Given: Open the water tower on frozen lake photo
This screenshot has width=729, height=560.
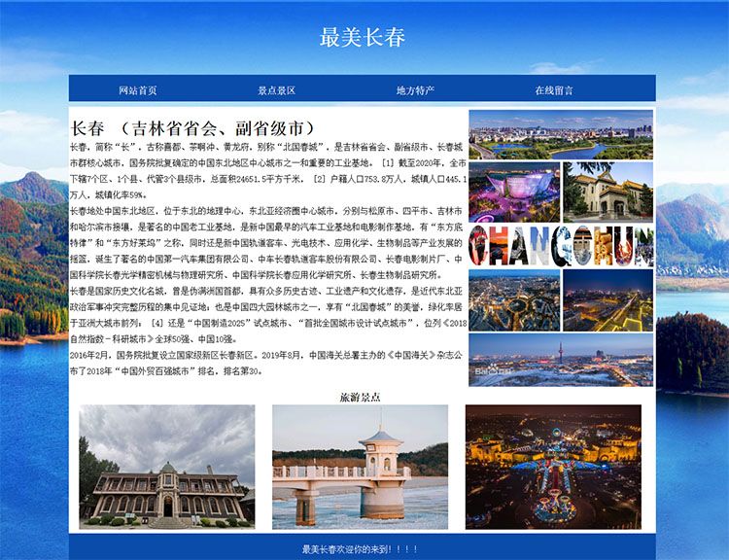Looking at the screenshot, I should (x=360, y=466).
